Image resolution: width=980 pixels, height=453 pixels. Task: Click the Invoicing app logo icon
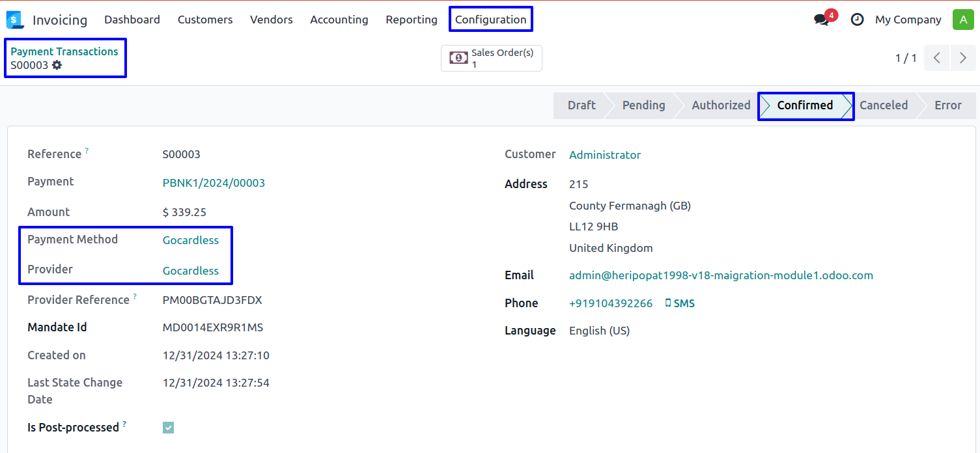pyautogui.click(x=14, y=20)
